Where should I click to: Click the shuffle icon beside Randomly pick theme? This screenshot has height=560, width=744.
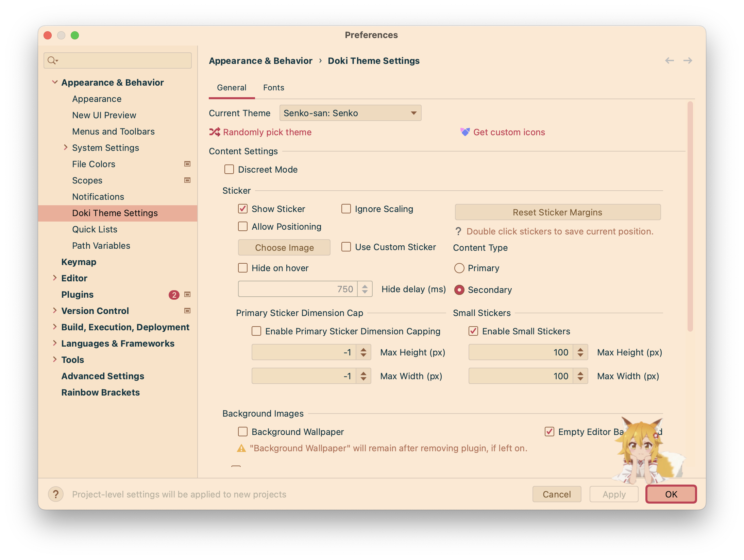215,132
